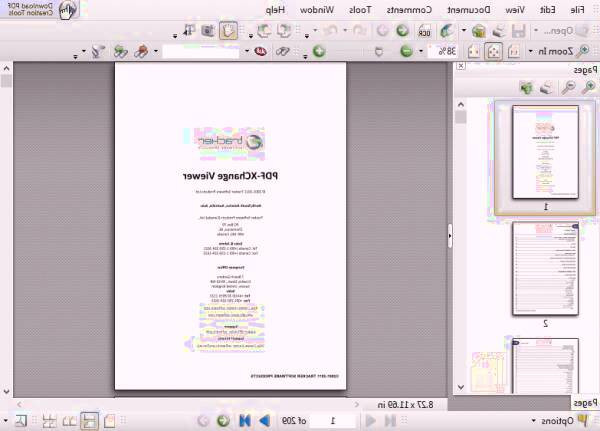
Task: Open the undo history dropdown arrow
Action: pyautogui.click(x=345, y=31)
